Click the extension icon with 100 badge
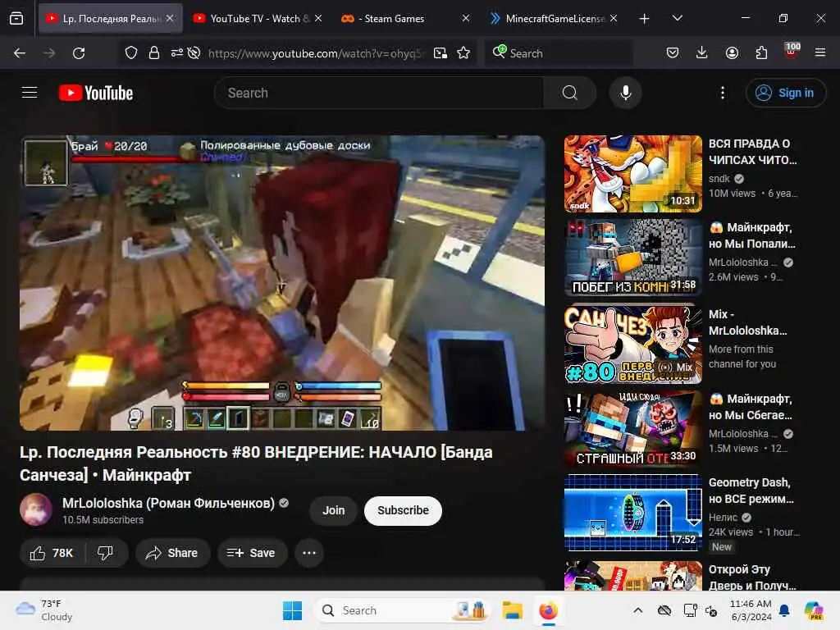 click(792, 50)
